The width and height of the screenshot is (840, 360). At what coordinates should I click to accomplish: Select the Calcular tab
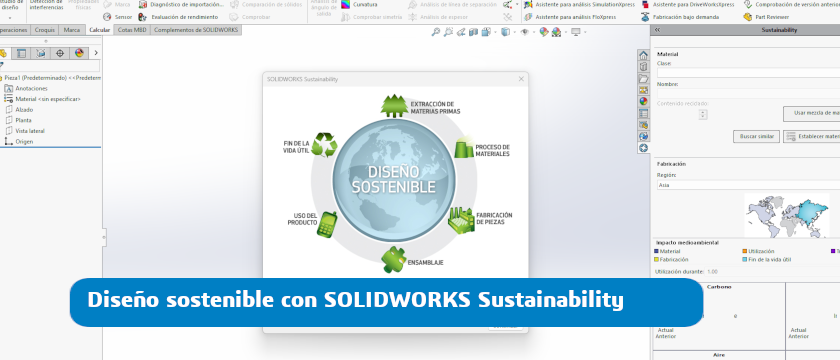click(x=100, y=30)
